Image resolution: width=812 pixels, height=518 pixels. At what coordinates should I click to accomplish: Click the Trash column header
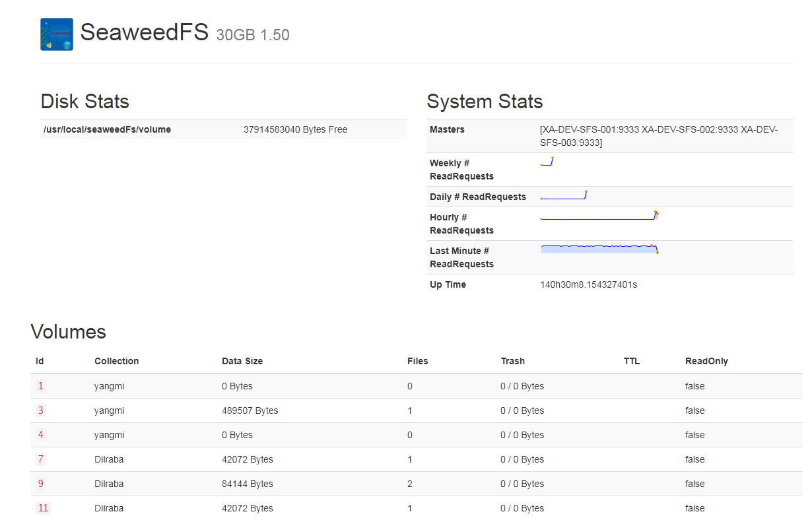click(513, 361)
